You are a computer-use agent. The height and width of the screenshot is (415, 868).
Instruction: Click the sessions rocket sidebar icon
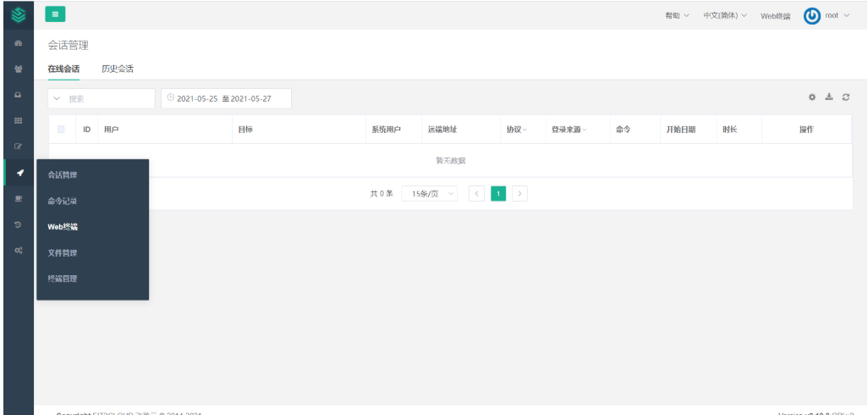[x=19, y=173]
